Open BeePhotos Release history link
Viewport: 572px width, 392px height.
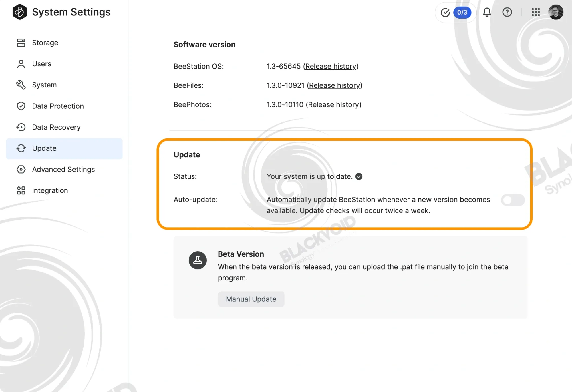(x=333, y=105)
